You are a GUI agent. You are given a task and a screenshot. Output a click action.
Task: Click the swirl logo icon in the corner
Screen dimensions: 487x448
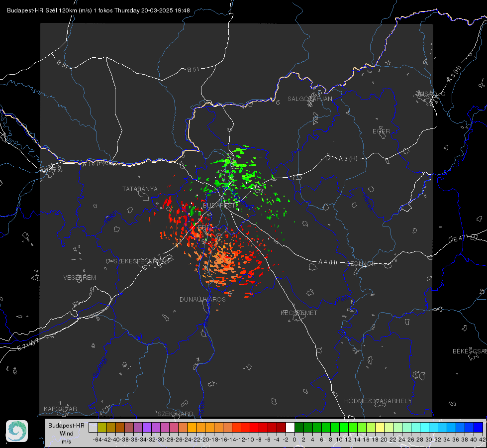(x=17, y=431)
